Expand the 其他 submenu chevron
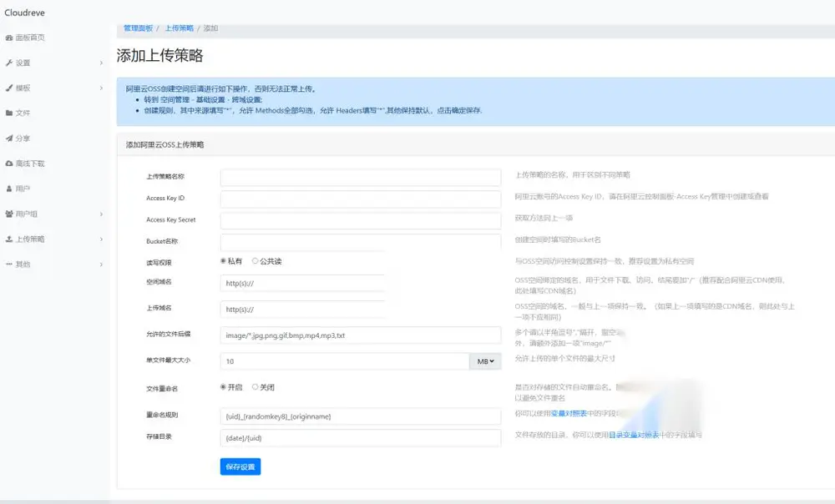Screen dimensions: 835x504 coord(101,264)
